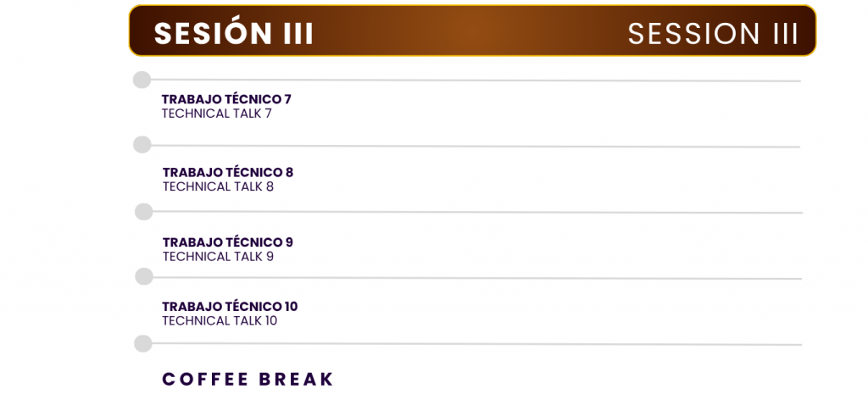Image resolution: width=868 pixels, height=400 pixels.
Task: Click the SESIÓN III heading text
Action: (233, 33)
